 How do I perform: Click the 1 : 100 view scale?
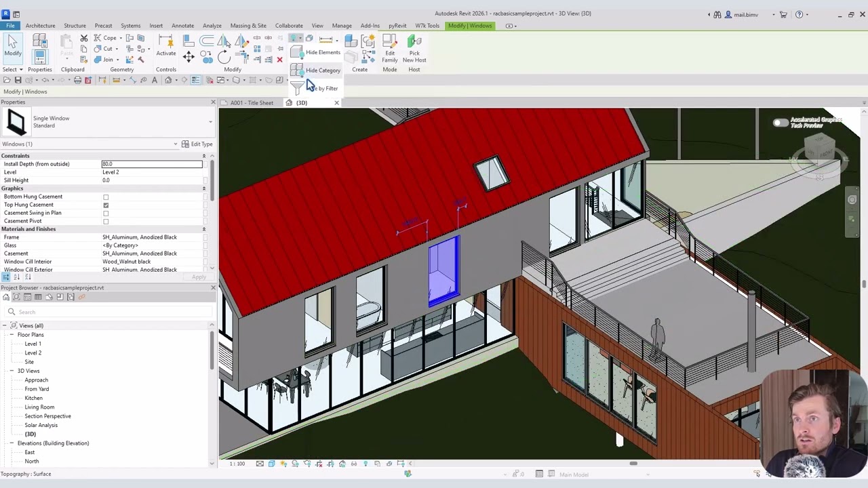click(x=237, y=464)
